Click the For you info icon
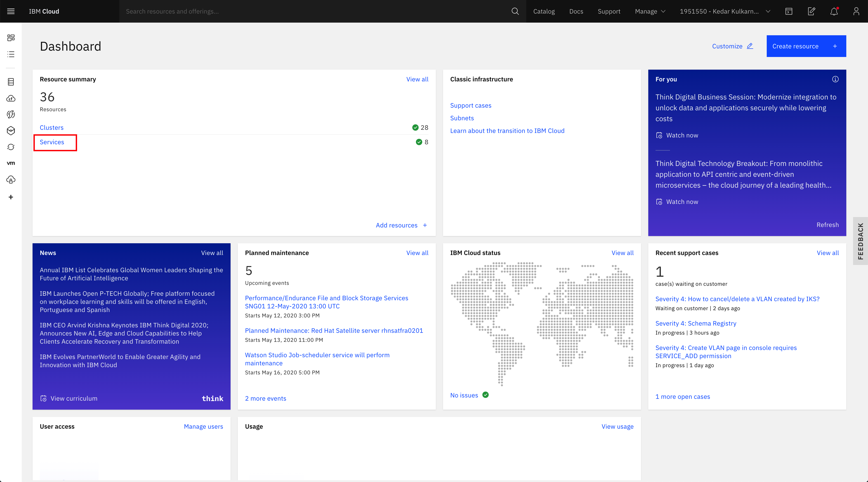Image resolution: width=868 pixels, height=482 pixels. (835, 79)
